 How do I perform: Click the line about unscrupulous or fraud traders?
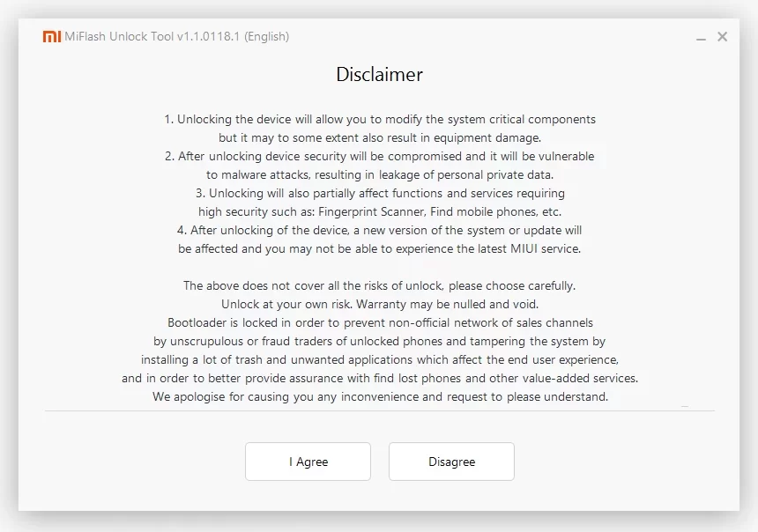tap(379, 341)
